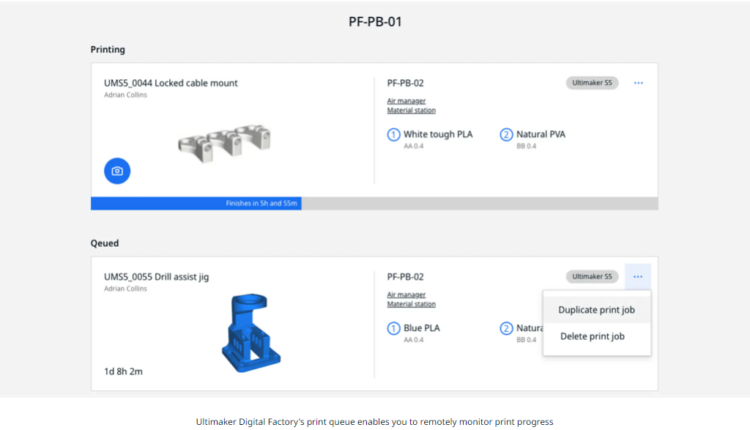Click Ultimaker S5 badge on queued job
This screenshot has width=750, height=430.
pos(592,276)
